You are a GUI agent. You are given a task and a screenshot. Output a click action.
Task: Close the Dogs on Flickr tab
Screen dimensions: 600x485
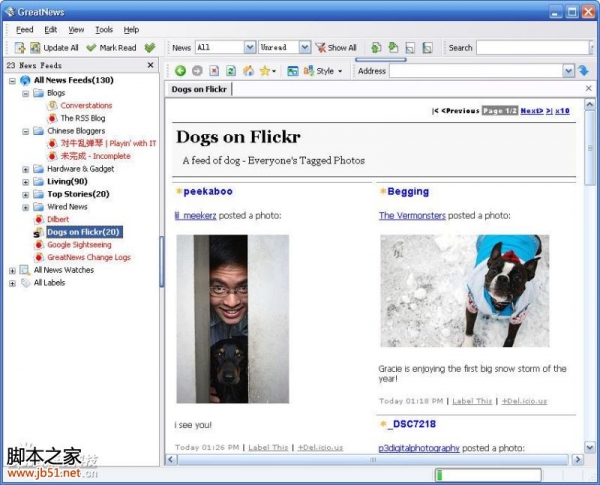589,89
